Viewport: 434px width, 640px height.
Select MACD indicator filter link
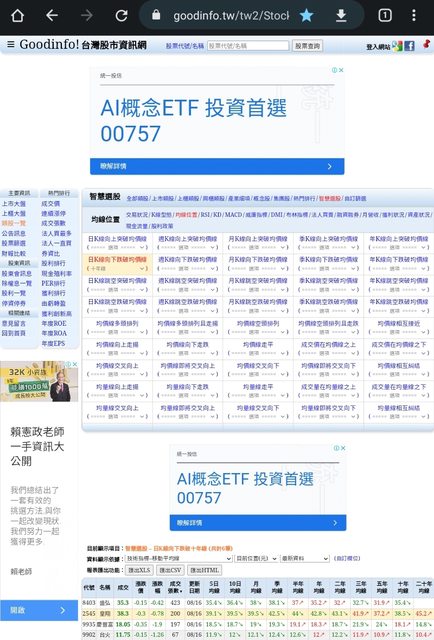pos(233,215)
